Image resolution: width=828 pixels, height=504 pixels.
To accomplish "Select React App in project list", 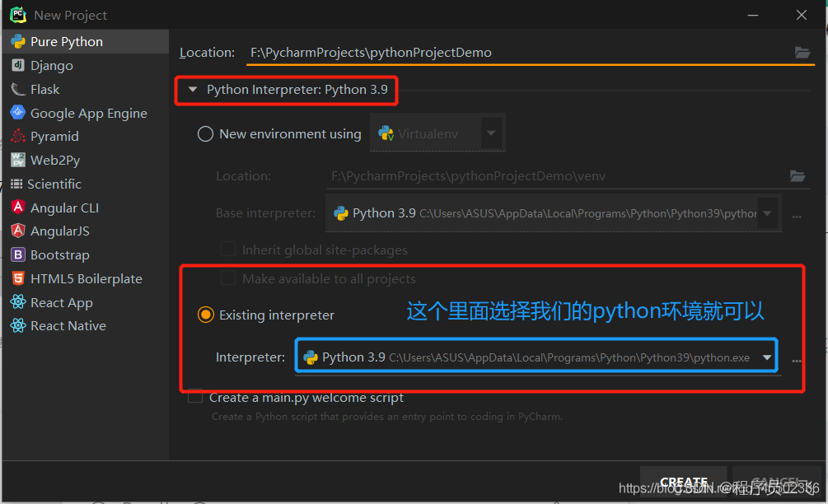I will [86, 302].
